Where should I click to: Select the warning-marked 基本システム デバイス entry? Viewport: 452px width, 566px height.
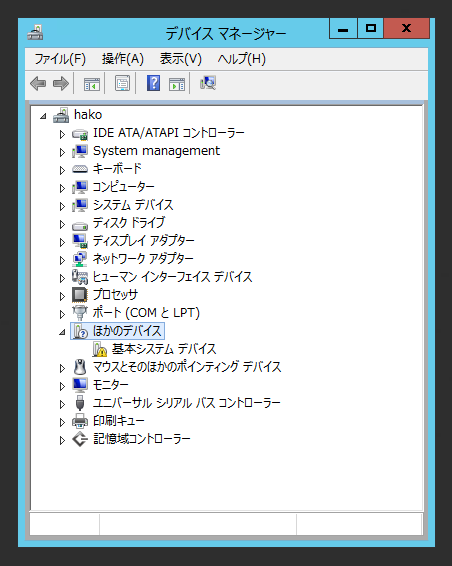(164, 349)
